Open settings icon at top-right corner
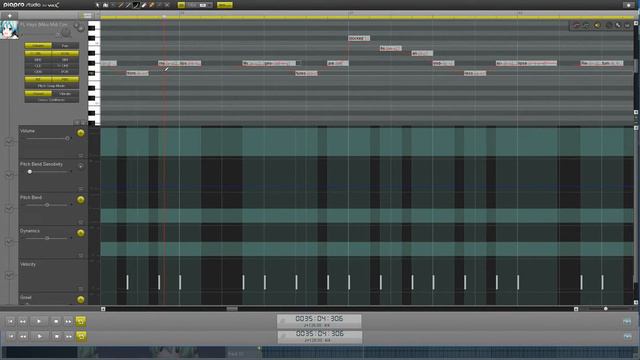The height and width of the screenshot is (360, 640). coord(629,5)
